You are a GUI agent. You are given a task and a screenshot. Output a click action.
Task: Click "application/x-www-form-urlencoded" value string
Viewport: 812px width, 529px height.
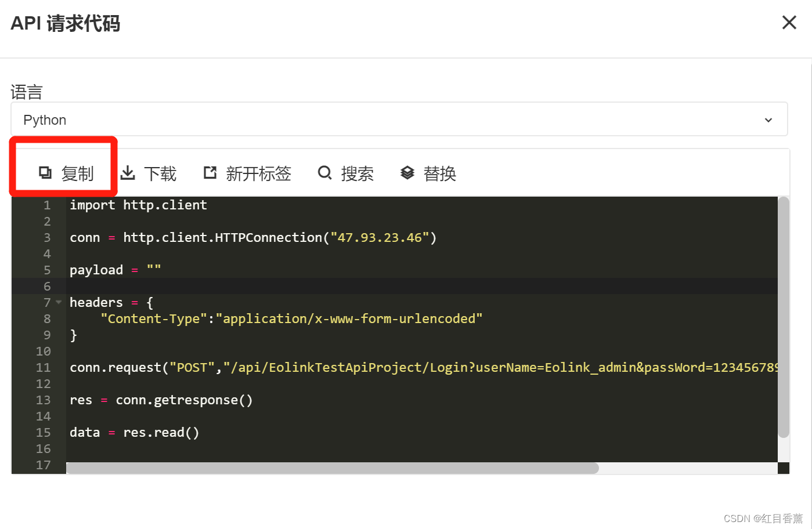coord(349,318)
